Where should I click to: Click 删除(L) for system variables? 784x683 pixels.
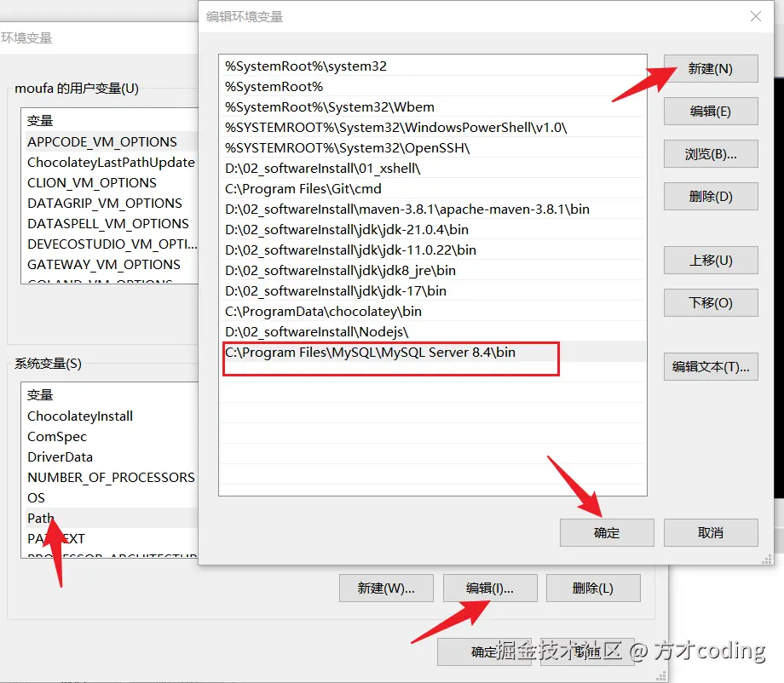pos(593,588)
